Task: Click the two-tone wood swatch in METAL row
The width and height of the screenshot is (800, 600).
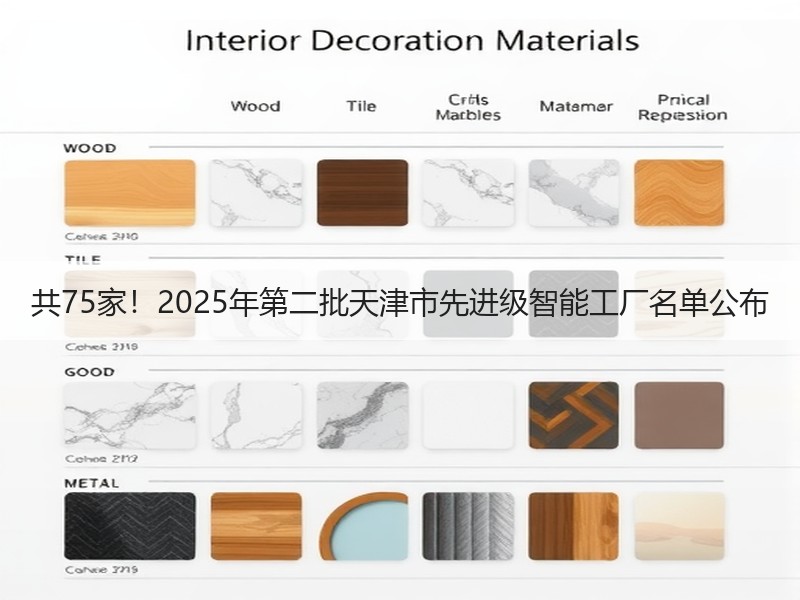Action: tap(574, 526)
